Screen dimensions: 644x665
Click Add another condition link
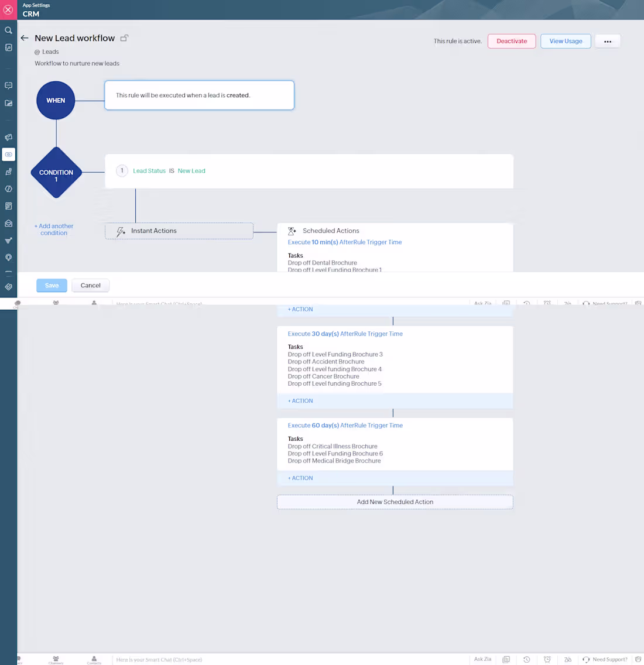click(x=54, y=229)
